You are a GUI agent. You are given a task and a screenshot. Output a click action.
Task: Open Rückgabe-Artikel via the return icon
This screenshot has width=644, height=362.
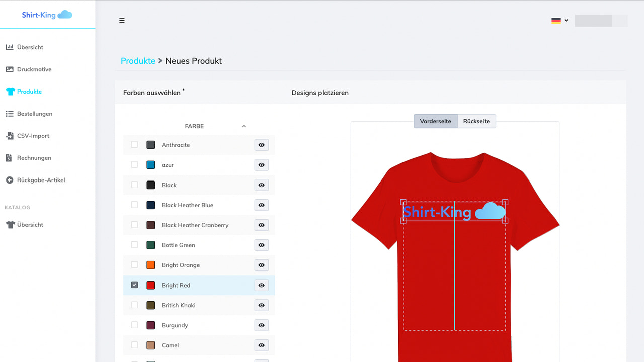11,179
